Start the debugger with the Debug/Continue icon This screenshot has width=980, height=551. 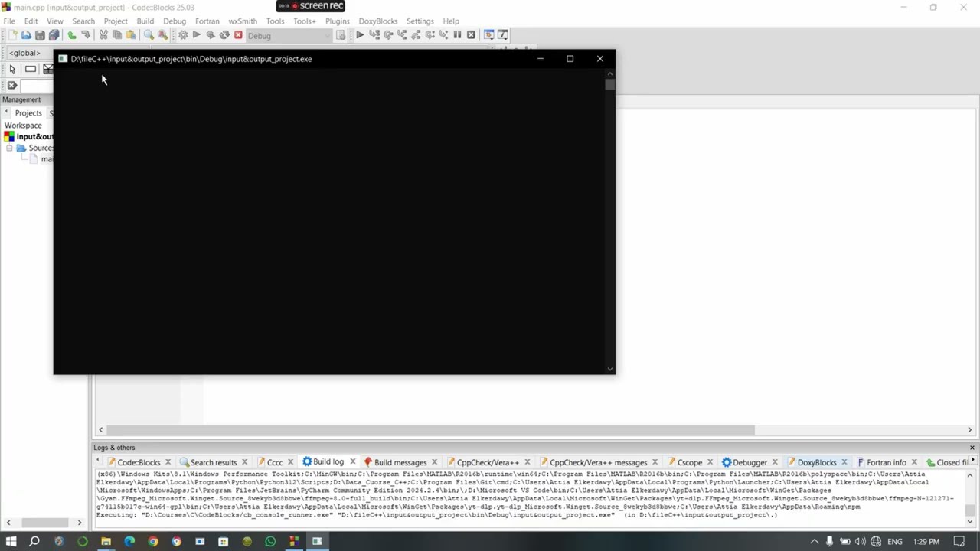[x=360, y=35]
